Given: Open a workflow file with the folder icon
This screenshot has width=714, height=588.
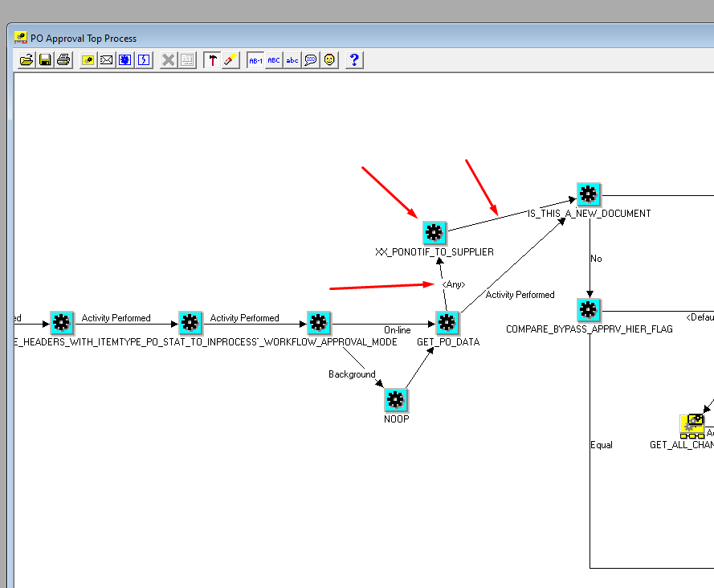Looking at the screenshot, I should click(27, 60).
